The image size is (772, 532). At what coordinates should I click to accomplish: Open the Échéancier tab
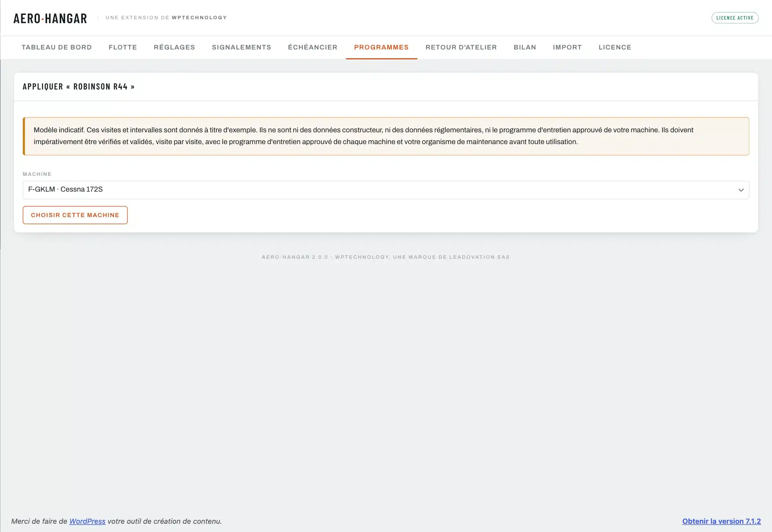click(x=313, y=47)
